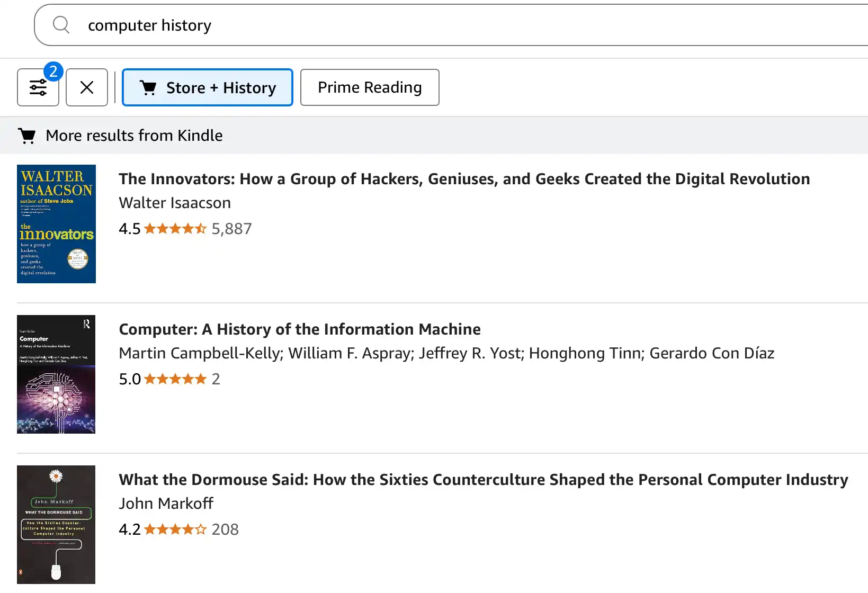The height and width of the screenshot is (593, 868).
Task: Click The Innovators star rating
Action: click(x=175, y=229)
